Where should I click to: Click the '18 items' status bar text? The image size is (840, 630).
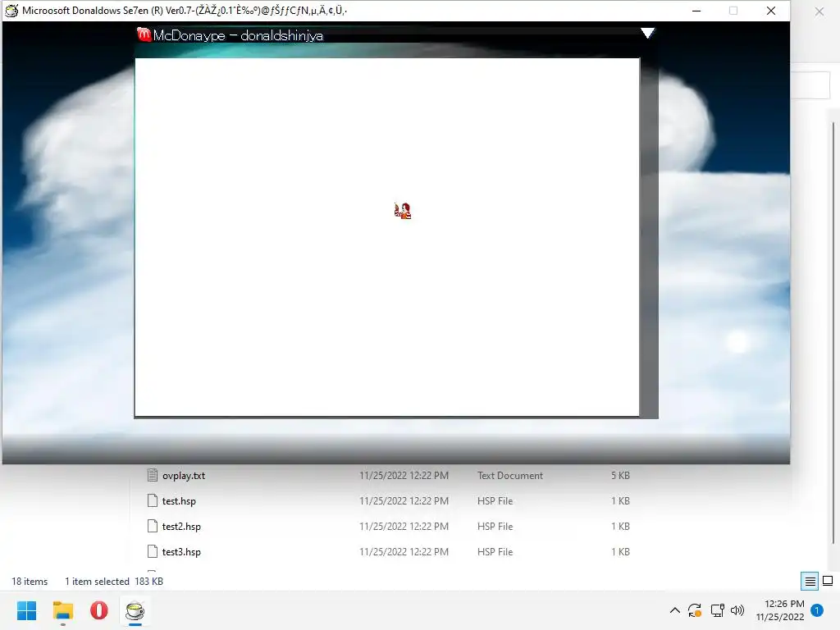point(30,582)
